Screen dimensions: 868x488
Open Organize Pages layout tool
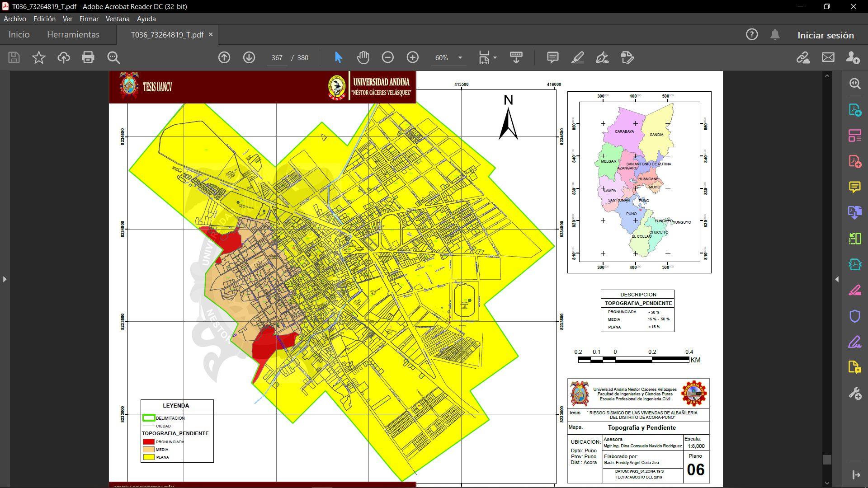coord(854,136)
